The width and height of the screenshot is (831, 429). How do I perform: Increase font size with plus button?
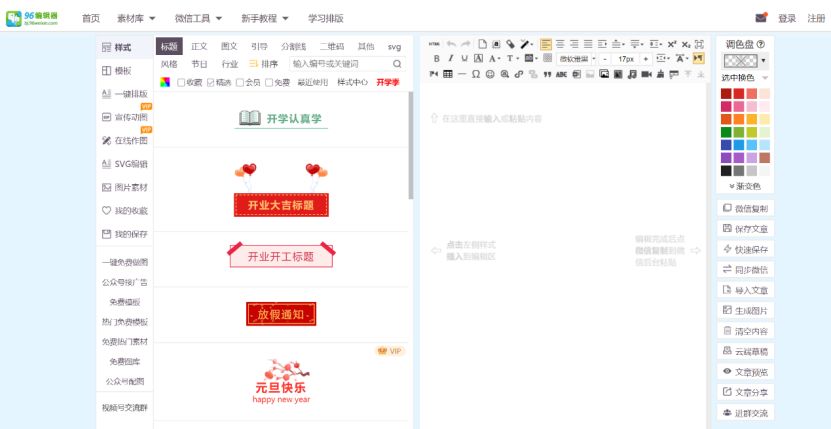click(646, 59)
